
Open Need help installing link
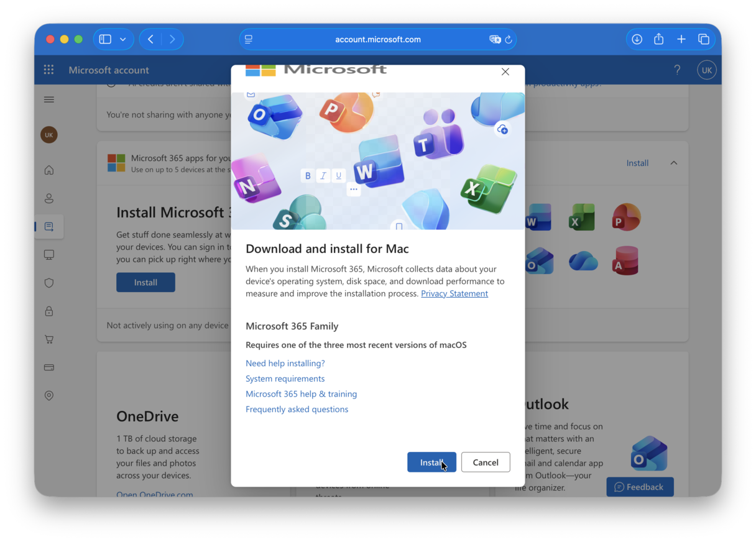(x=285, y=363)
